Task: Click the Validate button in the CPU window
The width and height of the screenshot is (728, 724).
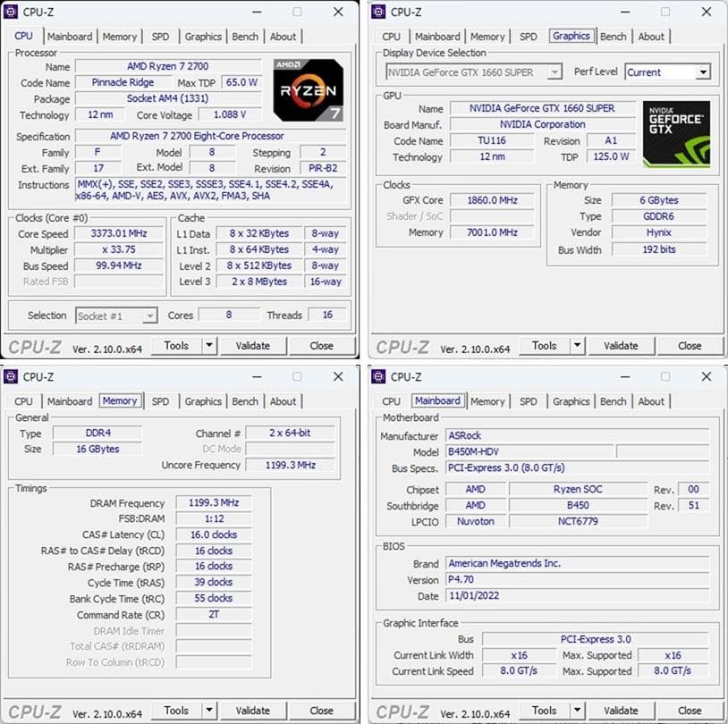Action: [x=255, y=346]
